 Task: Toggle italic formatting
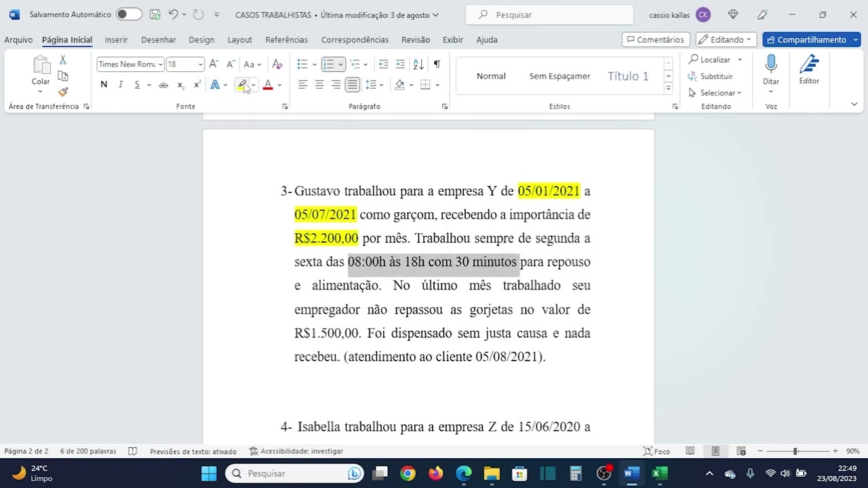click(x=121, y=85)
